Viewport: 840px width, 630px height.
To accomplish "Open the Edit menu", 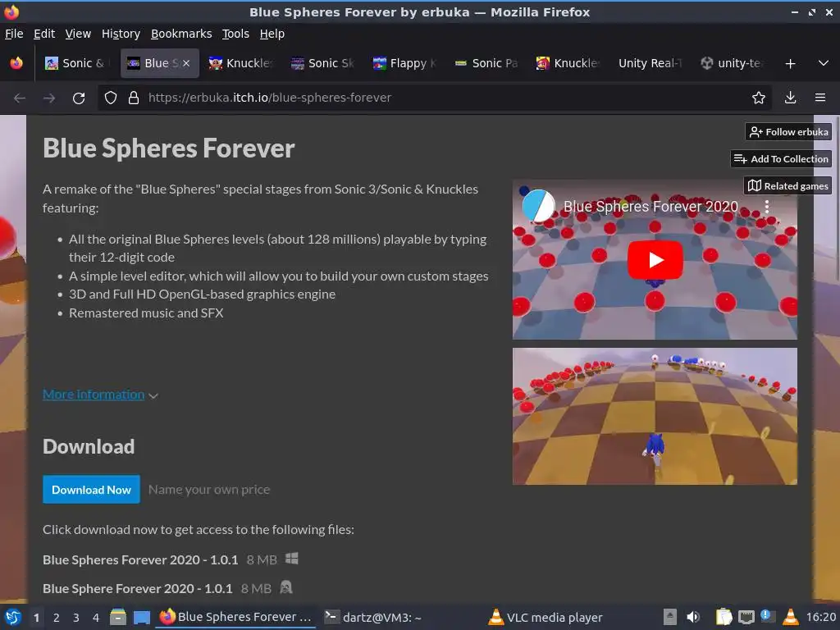I will 44,34.
